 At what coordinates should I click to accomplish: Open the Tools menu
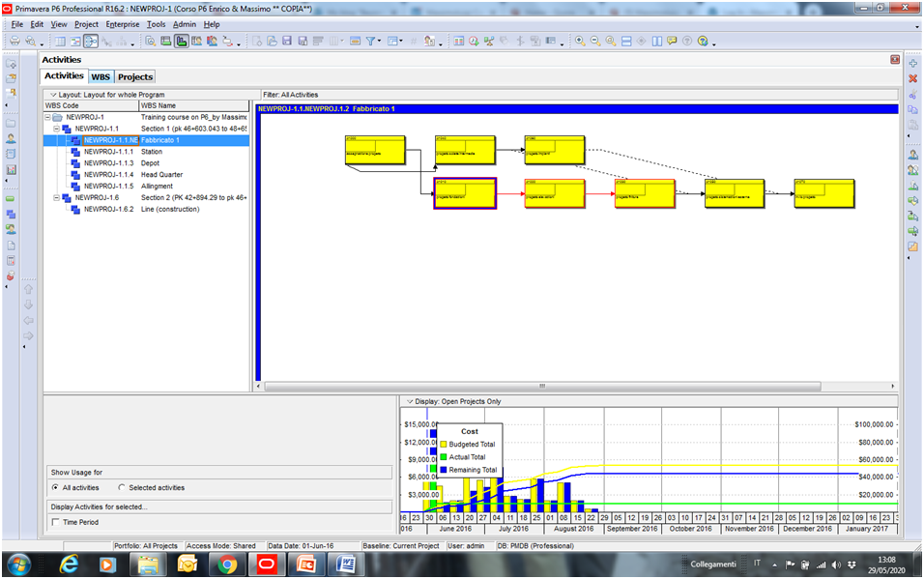point(157,24)
